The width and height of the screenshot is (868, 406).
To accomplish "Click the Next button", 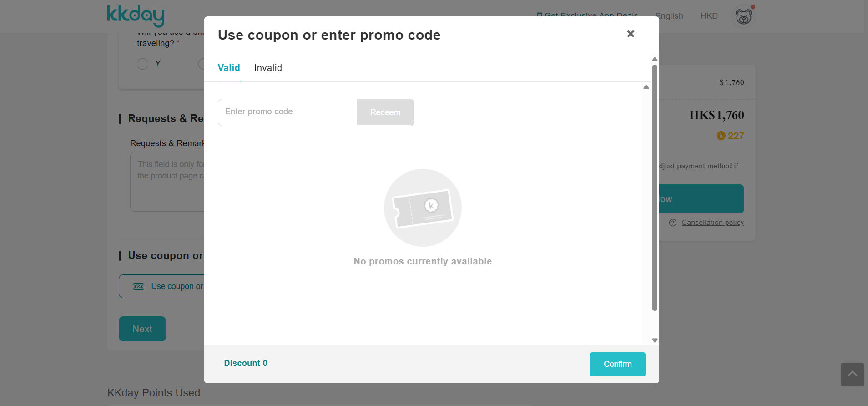I will pos(142,329).
